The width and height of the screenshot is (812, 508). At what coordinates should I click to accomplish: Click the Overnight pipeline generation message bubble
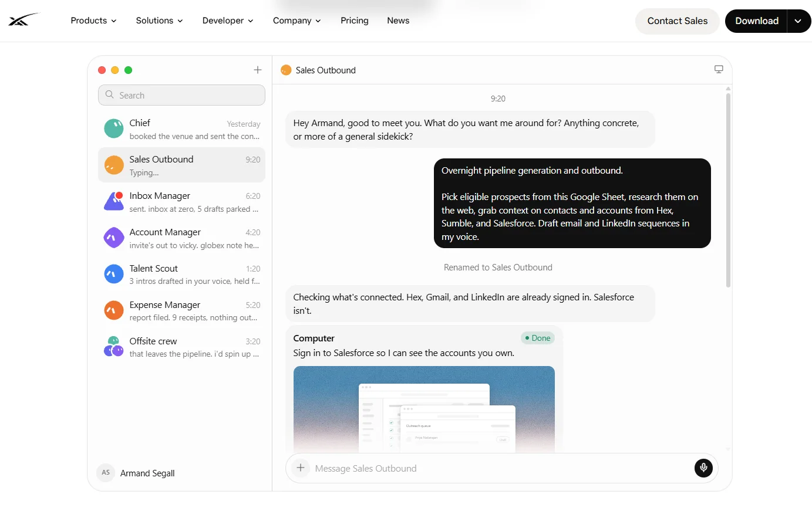tap(572, 204)
